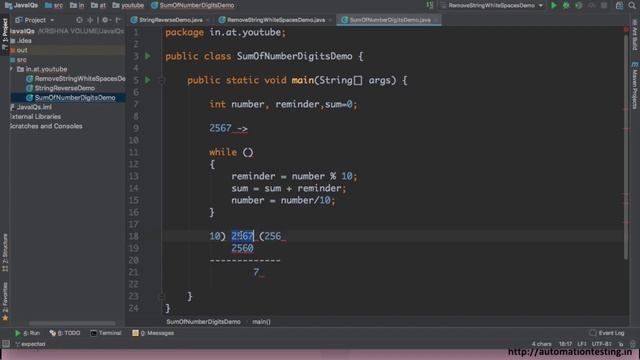Click read-only lock icon in status bar
640x360 pixels.
[620, 344]
